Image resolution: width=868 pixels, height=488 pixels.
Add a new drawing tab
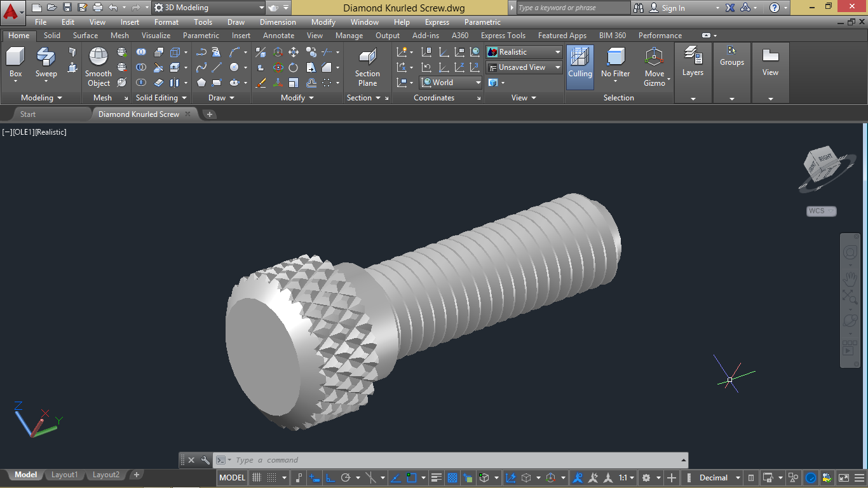tap(210, 114)
